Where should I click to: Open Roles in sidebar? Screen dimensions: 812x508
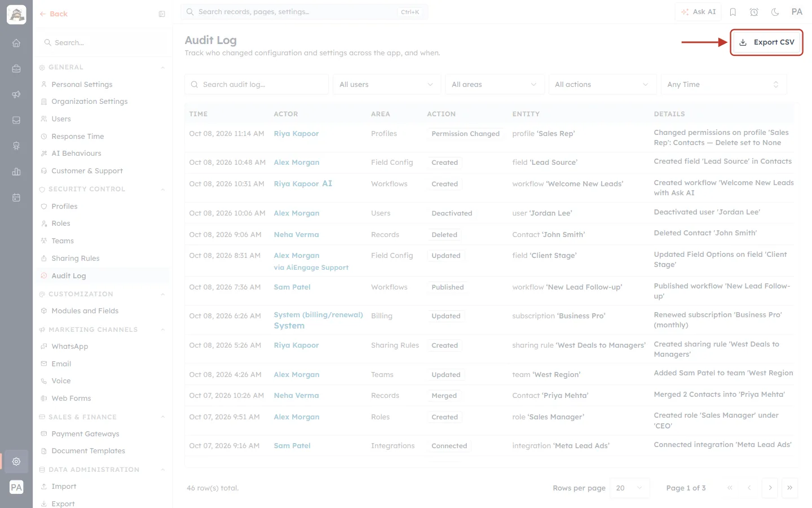[61, 224]
